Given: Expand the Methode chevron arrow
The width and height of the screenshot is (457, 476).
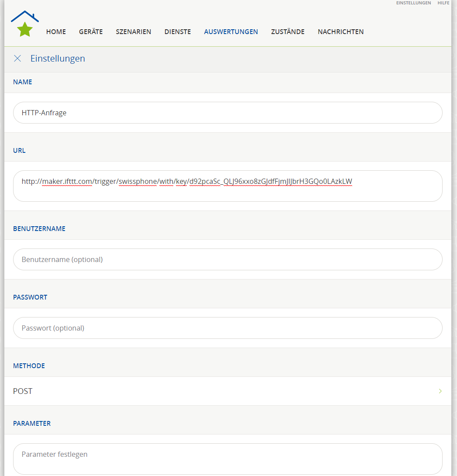Looking at the screenshot, I should (x=440, y=391).
